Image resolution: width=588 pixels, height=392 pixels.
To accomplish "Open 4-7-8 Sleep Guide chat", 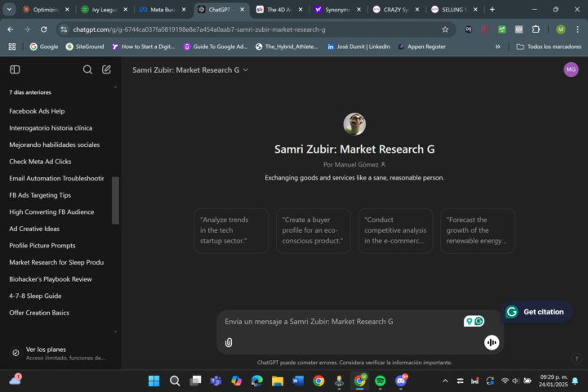I will (35, 296).
